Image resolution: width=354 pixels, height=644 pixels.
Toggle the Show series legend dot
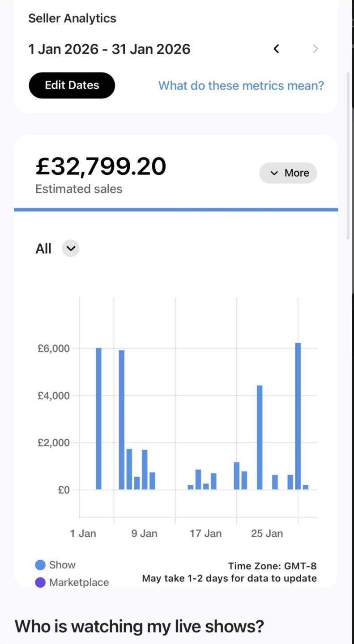pos(40,565)
